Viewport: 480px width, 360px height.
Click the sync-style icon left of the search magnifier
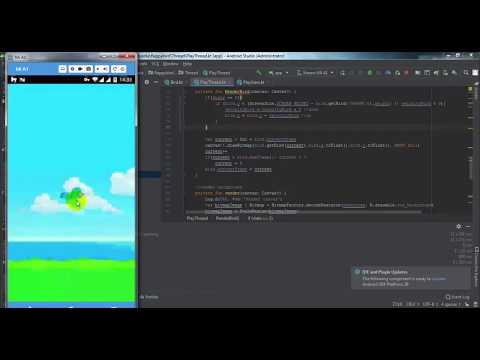(454, 73)
